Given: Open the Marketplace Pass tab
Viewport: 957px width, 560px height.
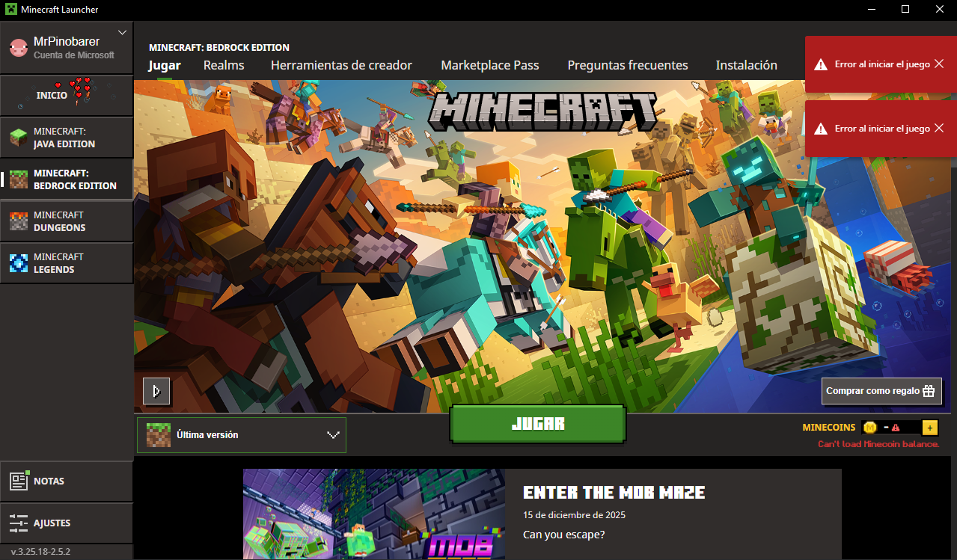Looking at the screenshot, I should pos(490,65).
